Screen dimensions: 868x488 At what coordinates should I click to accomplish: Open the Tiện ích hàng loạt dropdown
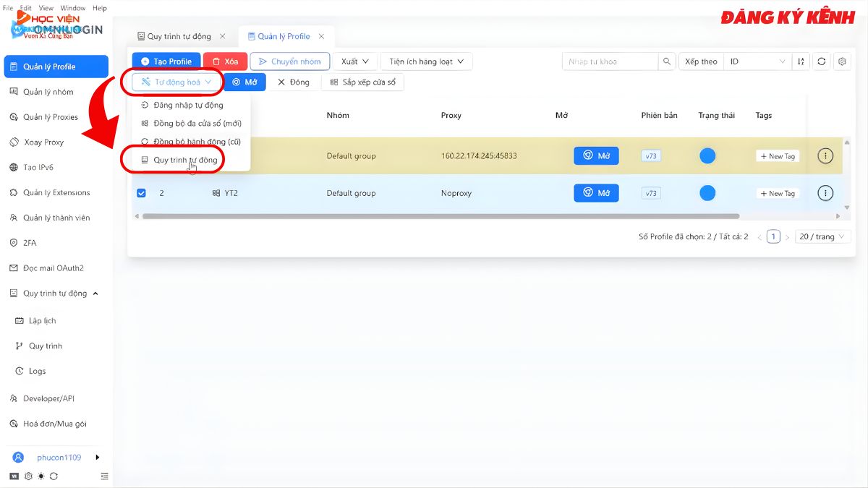click(426, 61)
